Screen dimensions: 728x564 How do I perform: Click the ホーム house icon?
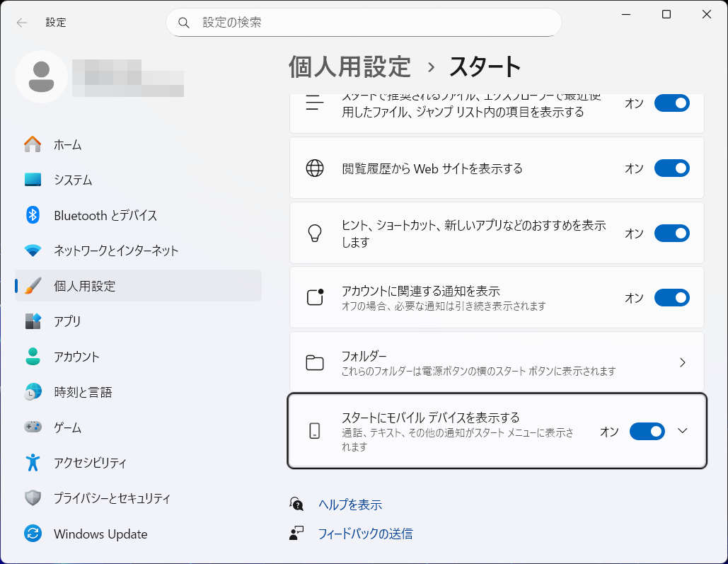33,144
